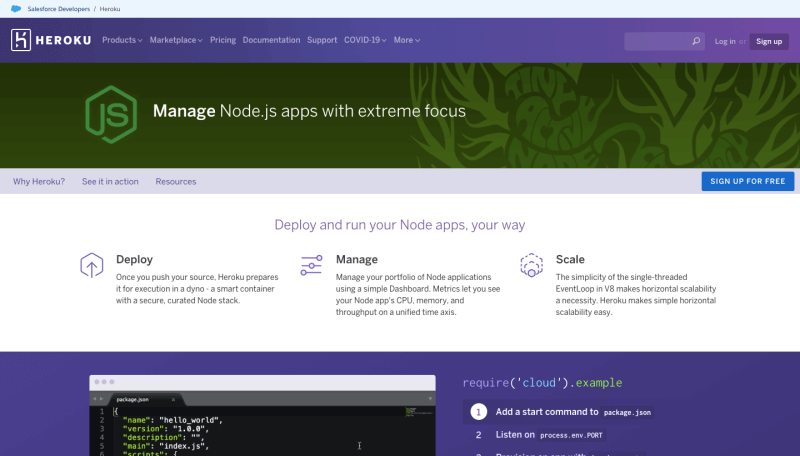The image size is (800, 456).
Task: Focus the header search field
Action: (x=664, y=41)
